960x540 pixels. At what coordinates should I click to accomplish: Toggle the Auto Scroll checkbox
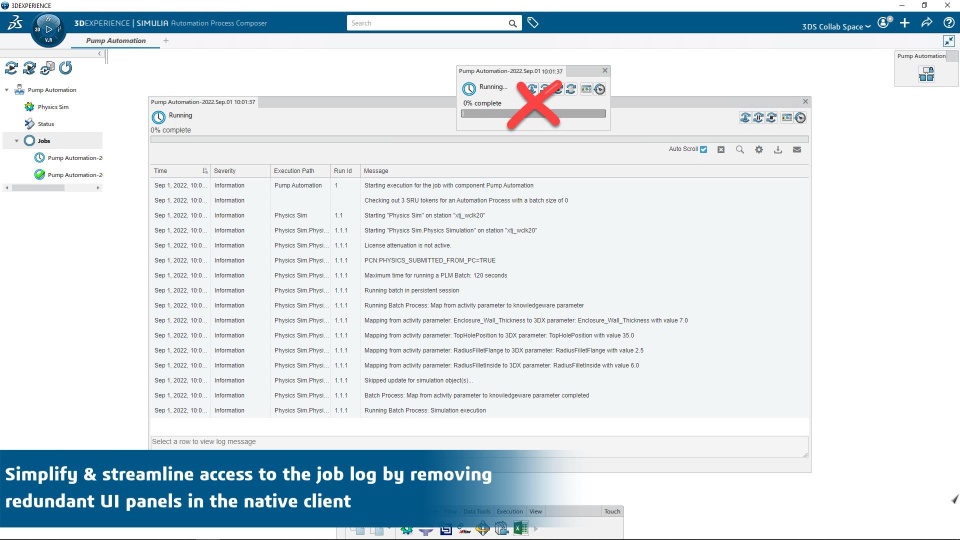click(x=703, y=149)
